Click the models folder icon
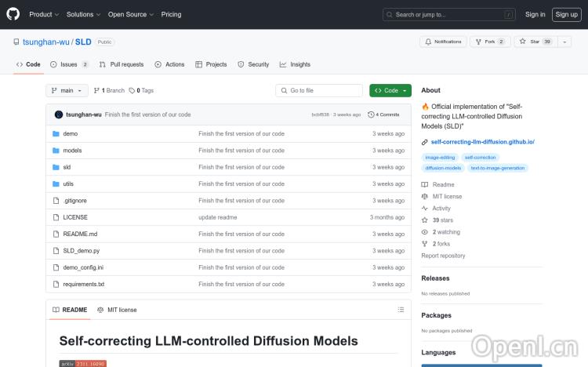Image resolution: width=588 pixels, height=367 pixels. tap(56, 151)
